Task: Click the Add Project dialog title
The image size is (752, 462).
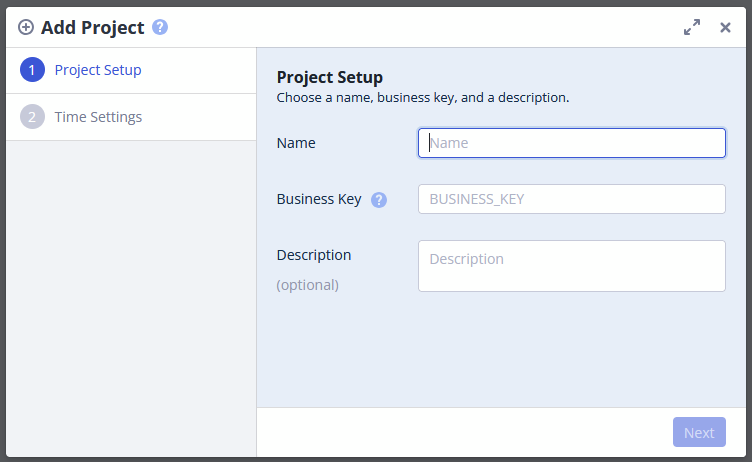Action: [93, 27]
